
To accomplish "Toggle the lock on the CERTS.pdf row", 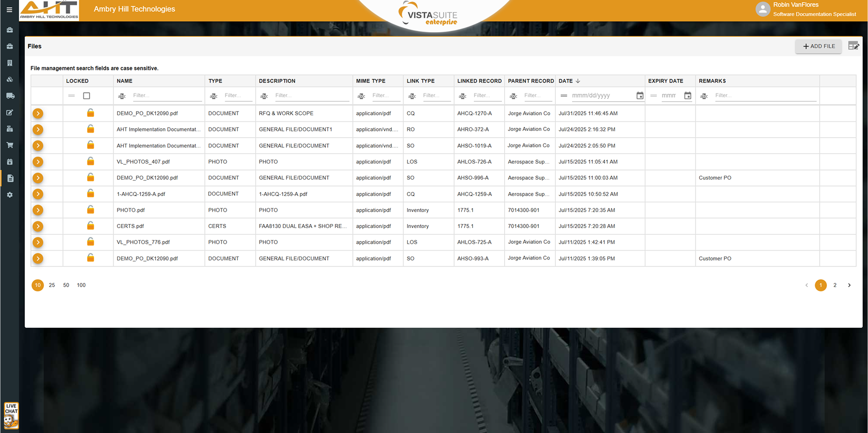I will [90, 226].
